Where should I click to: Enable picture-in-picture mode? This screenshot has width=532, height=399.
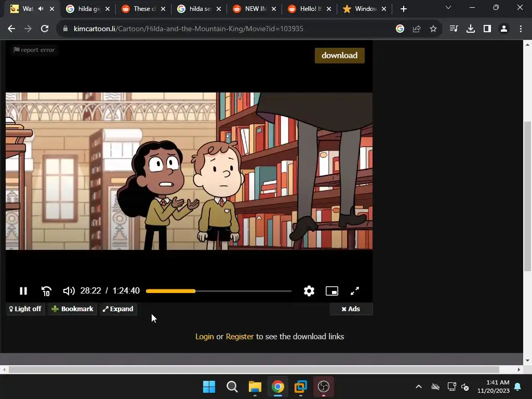click(332, 291)
